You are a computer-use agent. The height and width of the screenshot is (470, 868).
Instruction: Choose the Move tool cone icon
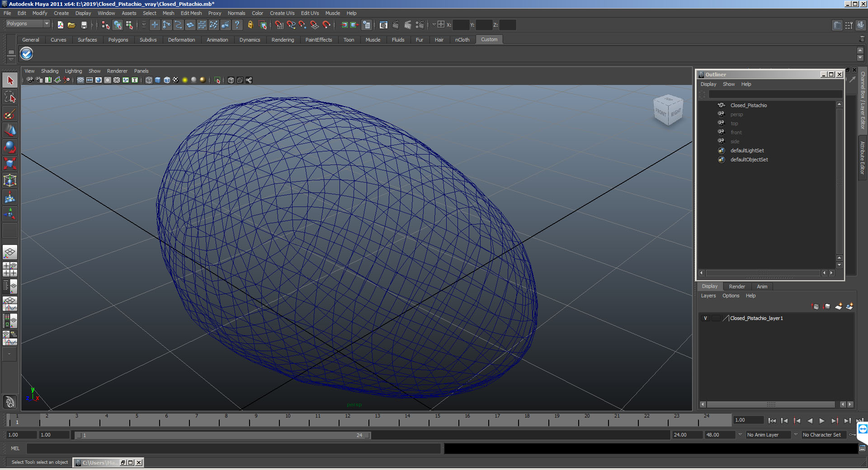click(10, 130)
